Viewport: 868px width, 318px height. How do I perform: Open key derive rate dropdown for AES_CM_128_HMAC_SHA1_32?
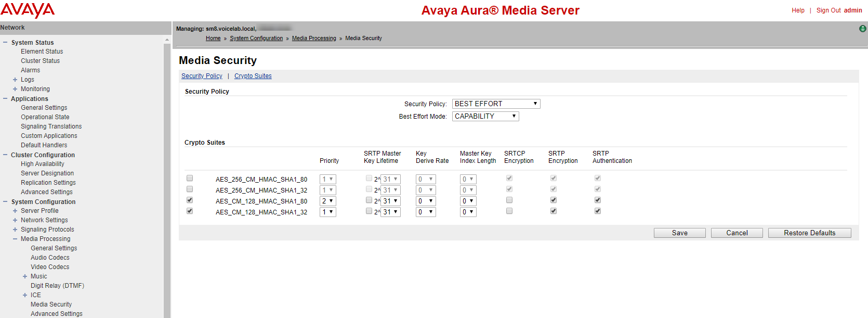tap(426, 212)
